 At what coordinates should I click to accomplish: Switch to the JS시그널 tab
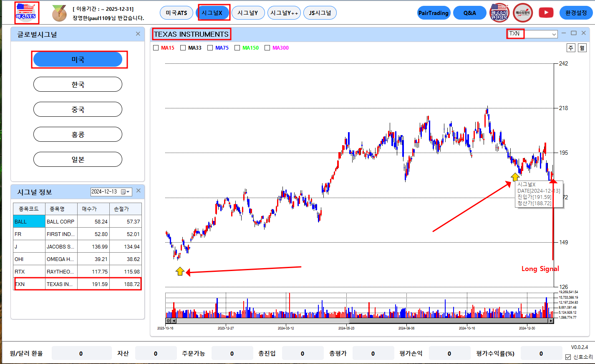click(x=320, y=13)
